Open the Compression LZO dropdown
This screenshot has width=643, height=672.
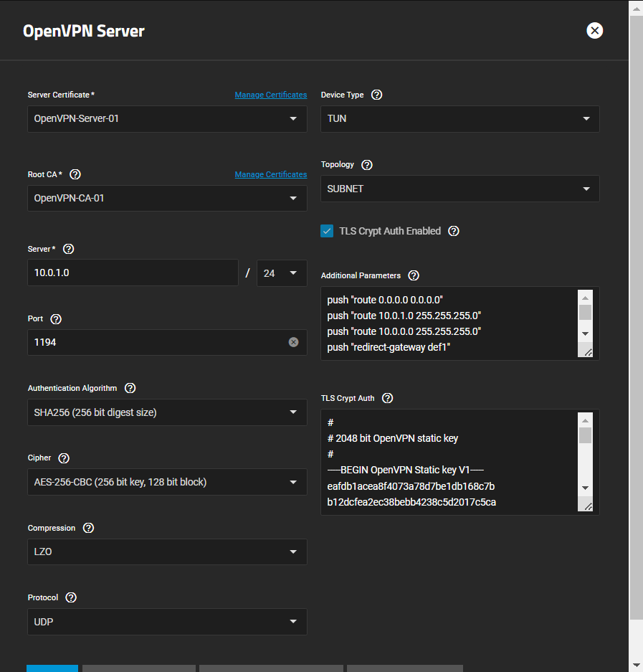pyautogui.click(x=167, y=552)
